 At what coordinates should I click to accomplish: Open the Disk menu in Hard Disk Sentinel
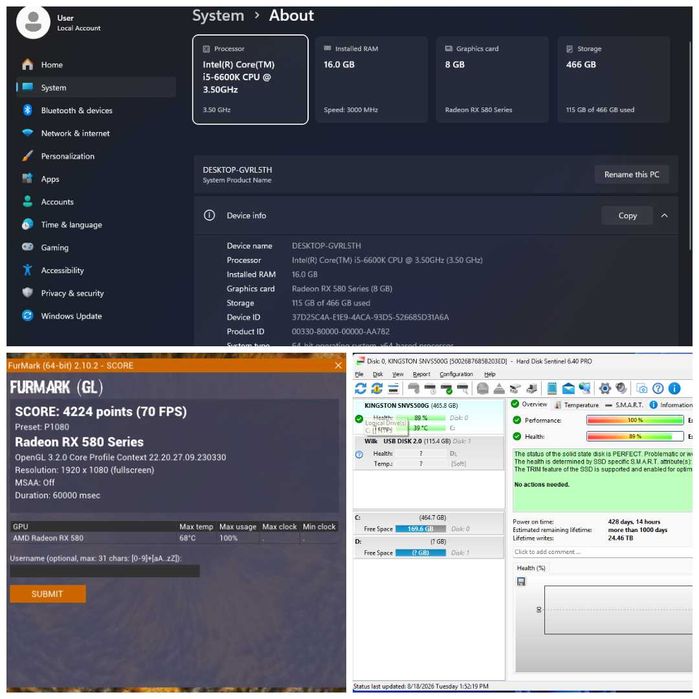(378, 374)
